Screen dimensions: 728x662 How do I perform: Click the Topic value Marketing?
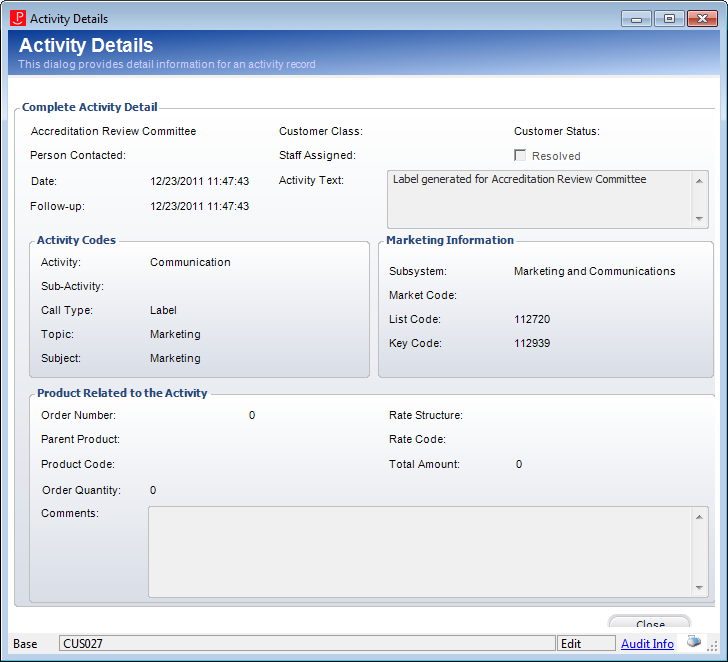[176, 334]
